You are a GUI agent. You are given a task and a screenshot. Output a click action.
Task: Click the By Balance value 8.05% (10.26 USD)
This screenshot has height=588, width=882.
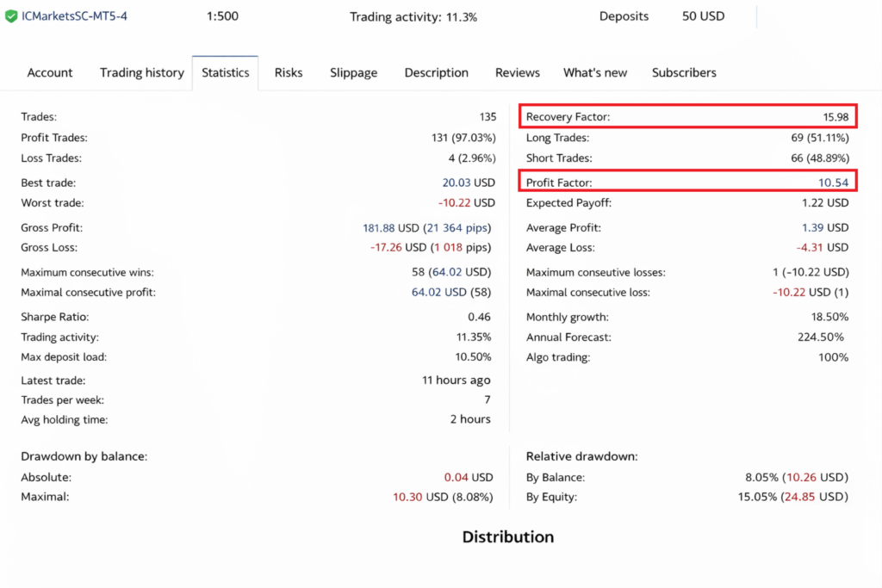[797, 477]
